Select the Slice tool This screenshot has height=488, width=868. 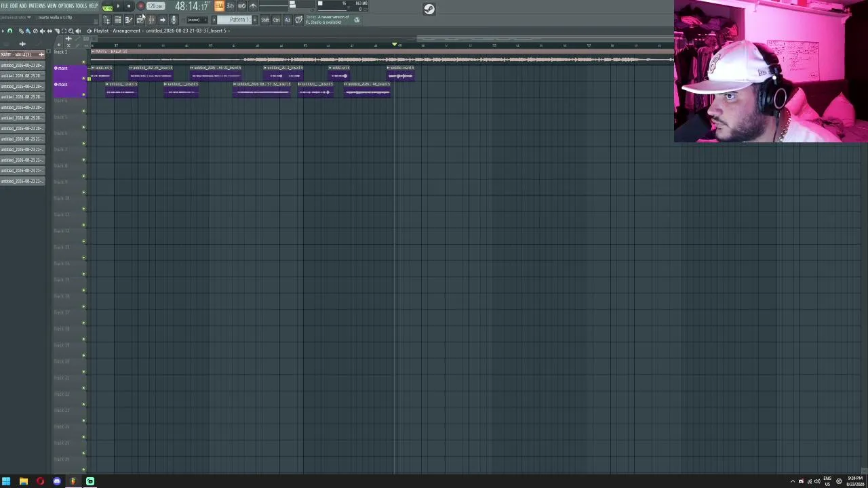click(57, 31)
